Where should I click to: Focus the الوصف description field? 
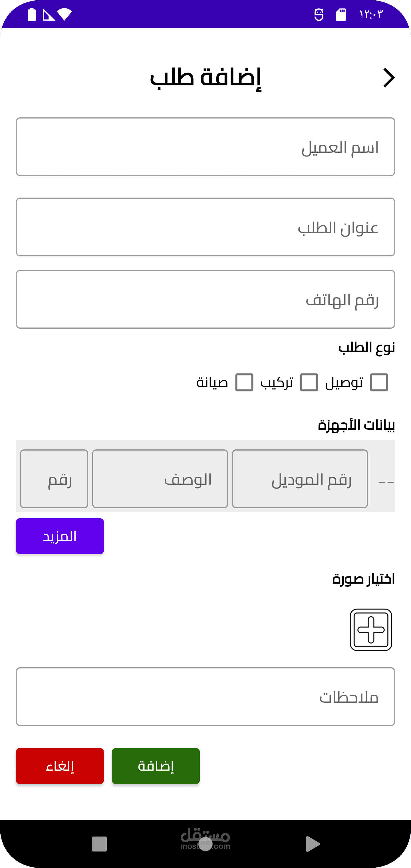[x=160, y=479]
